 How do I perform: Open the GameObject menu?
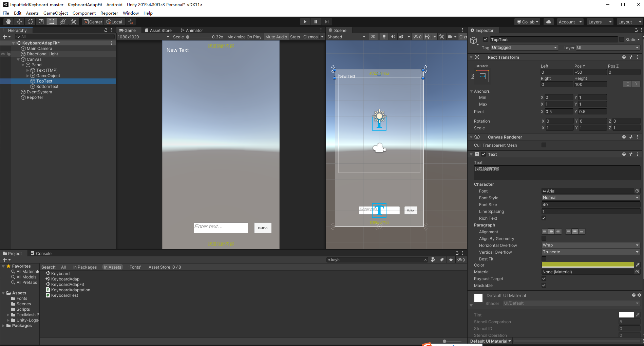click(56, 13)
